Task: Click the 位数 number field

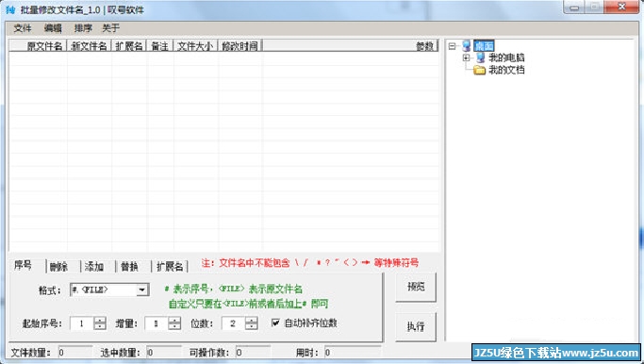Action: [x=233, y=323]
